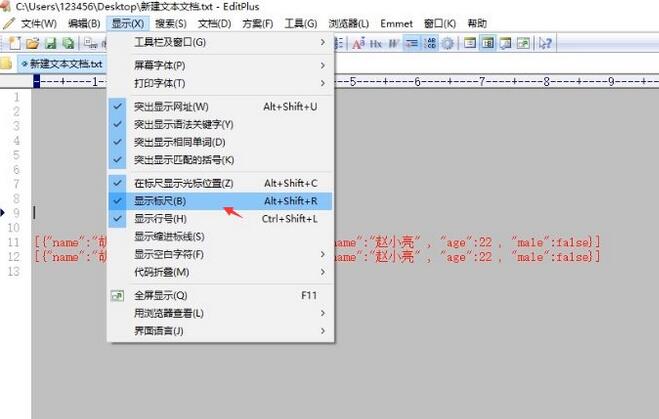Click ruler mark 8 at the top
The image size is (659, 419).
point(546,82)
